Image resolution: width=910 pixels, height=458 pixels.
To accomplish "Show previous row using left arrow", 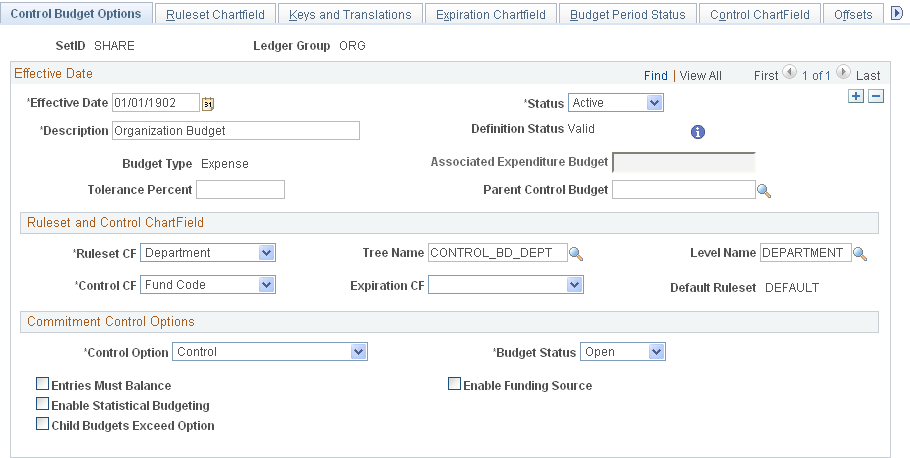I will 789,73.
